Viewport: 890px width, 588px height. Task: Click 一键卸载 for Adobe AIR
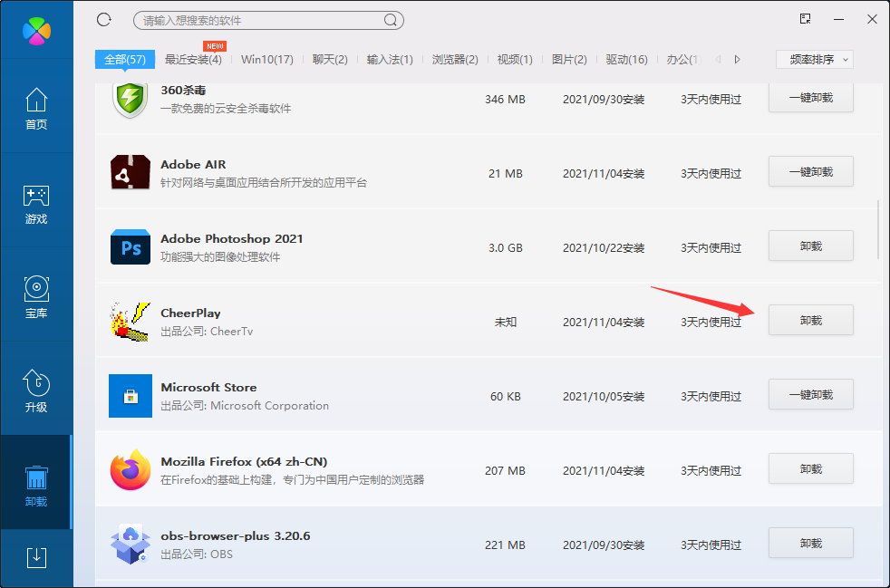tap(811, 171)
